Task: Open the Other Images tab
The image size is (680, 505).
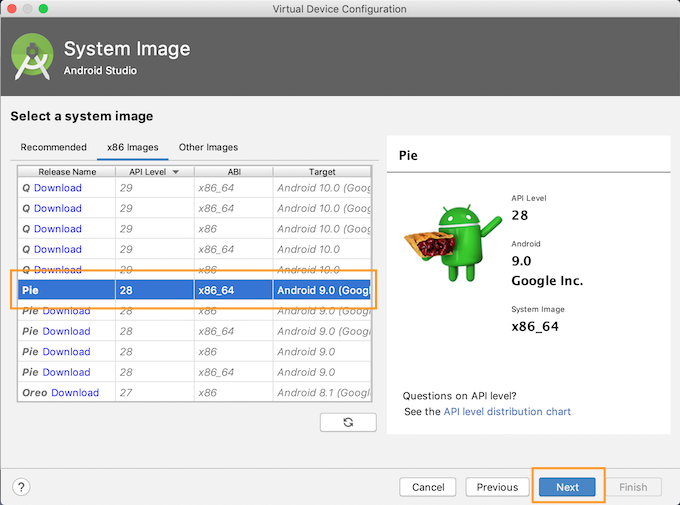Action: [x=208, y=147]
